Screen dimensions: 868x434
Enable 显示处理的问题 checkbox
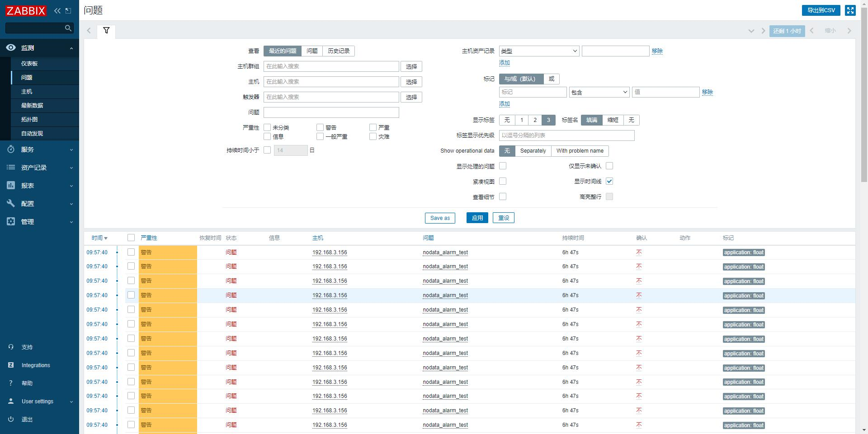(503, 166)
